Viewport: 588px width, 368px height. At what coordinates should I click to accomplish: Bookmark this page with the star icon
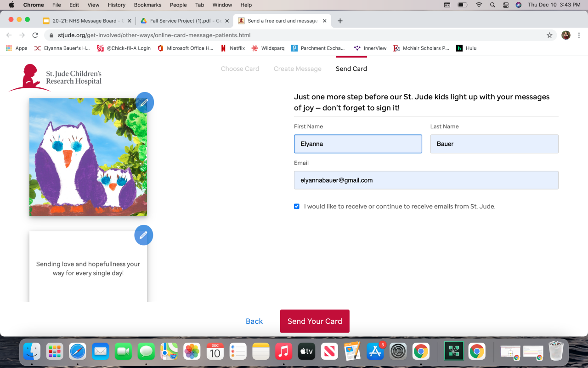point(549,35)
